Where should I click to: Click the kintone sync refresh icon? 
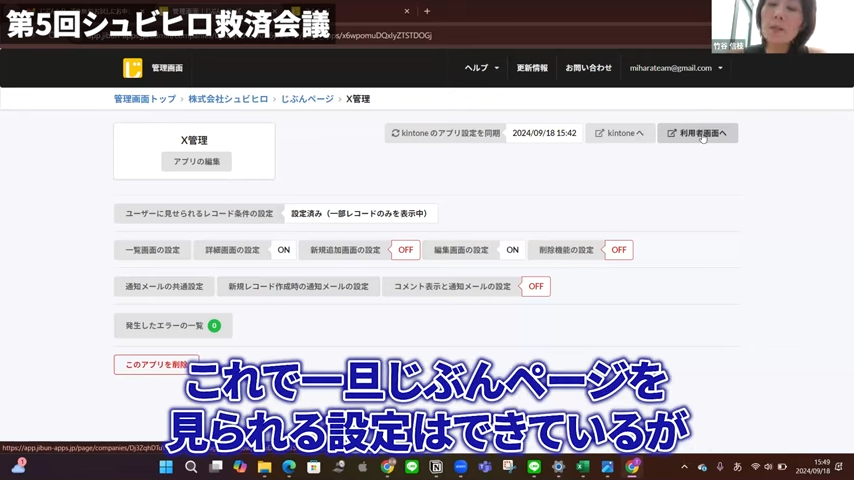pyautogui.click(x=395, y=133)
